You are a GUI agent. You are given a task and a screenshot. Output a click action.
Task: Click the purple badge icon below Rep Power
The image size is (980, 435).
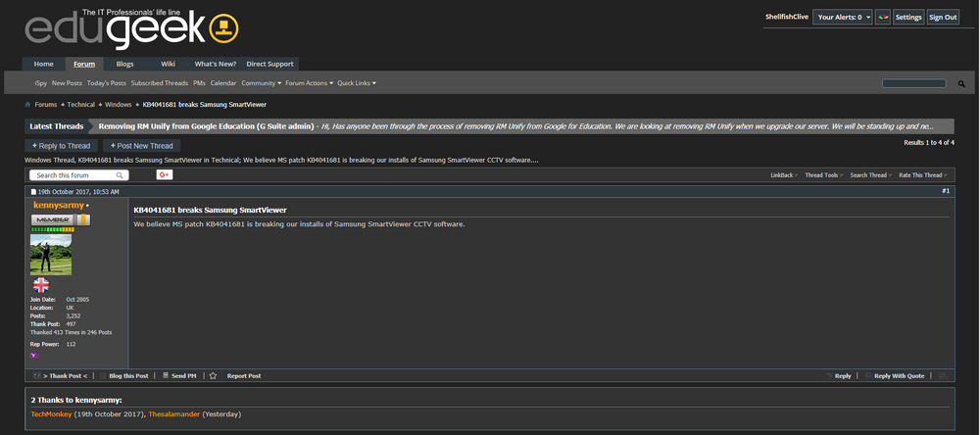(x=34, y=355)
